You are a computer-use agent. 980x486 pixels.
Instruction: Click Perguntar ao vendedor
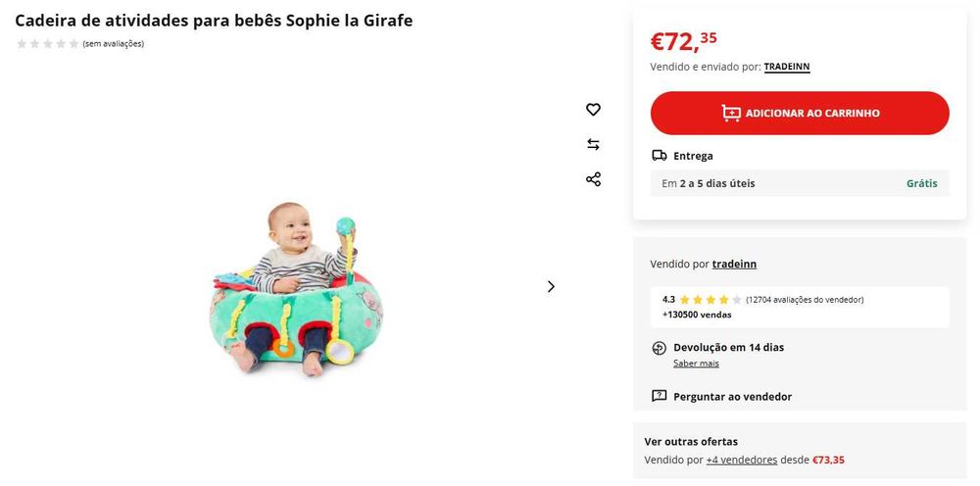click(x=732, y=397)
